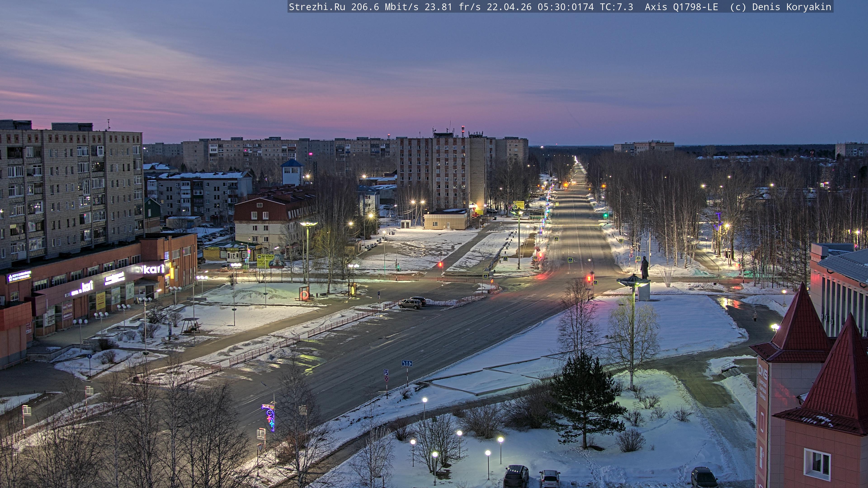Viewport: 868px width, 488px height.
Task: Click the blue U-turn road sign
Action: tap(386, 372)
